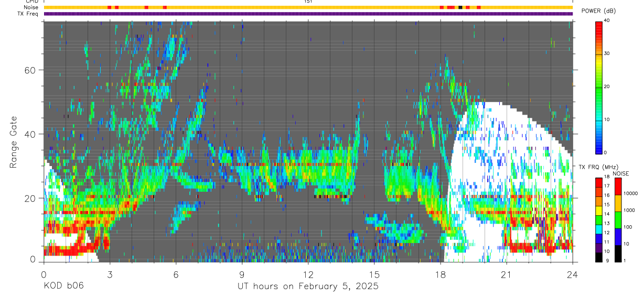The image size is (644, 297).
Task: Click the "Range Gate" vertical axis title
Action: (x=13, y=141)
